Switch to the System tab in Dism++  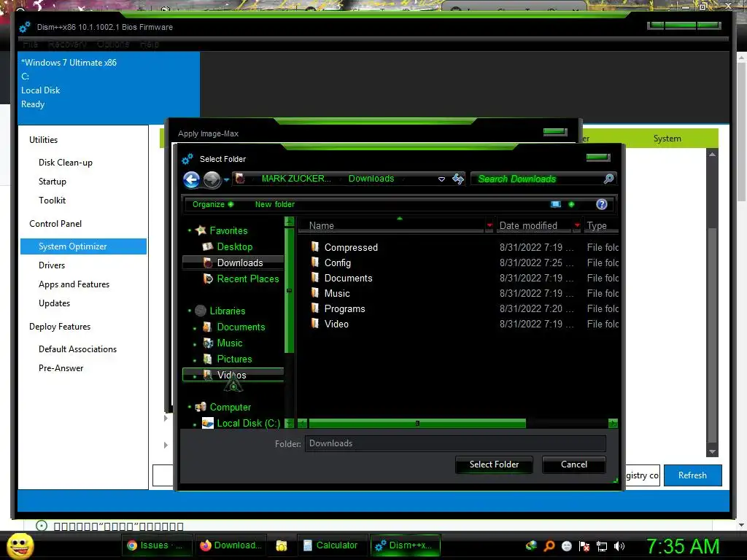pyautogui.click(x=667, y=139)
